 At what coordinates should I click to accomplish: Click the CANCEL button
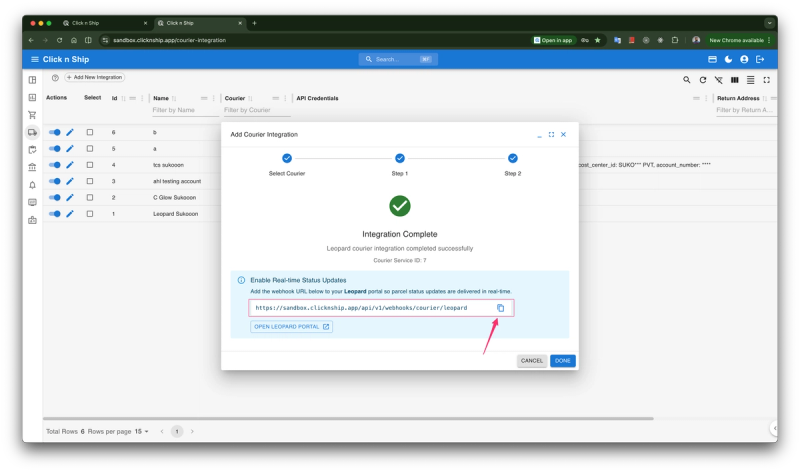(x=532, y=361)
